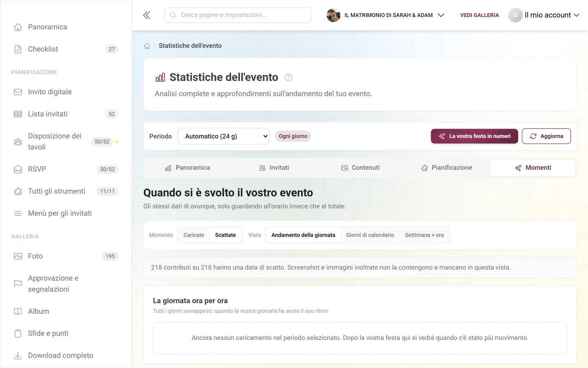Click La vostra festa in numeri button
The image size is (588, 368).
pos(474,136)
